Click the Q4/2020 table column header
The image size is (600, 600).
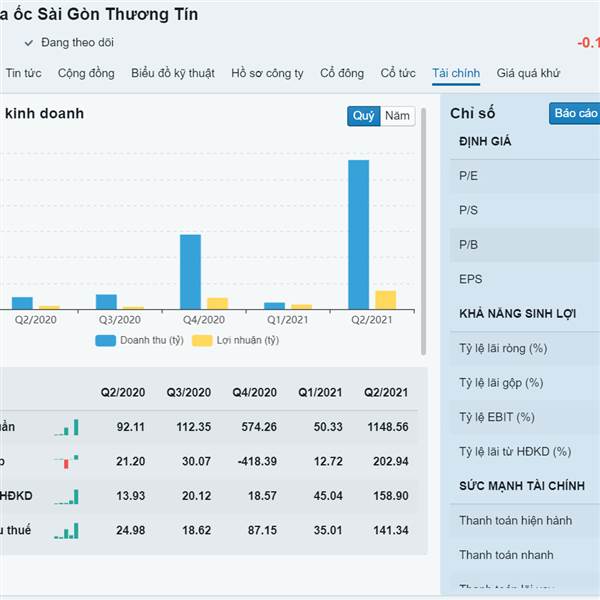click(x=254, y=393)
